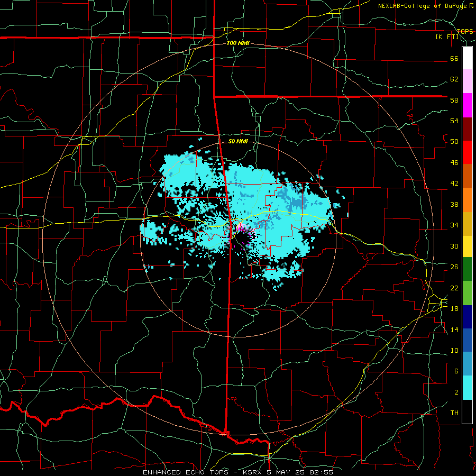Click the "26" legend value
Viewport: 476px width, 476px height.
pyautogui.click(x=454, y=267)
